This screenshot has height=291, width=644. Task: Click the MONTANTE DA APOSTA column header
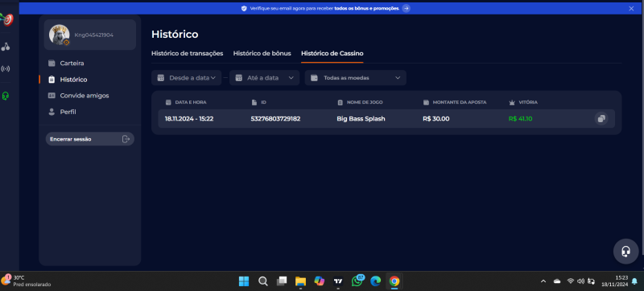point(455,102)
